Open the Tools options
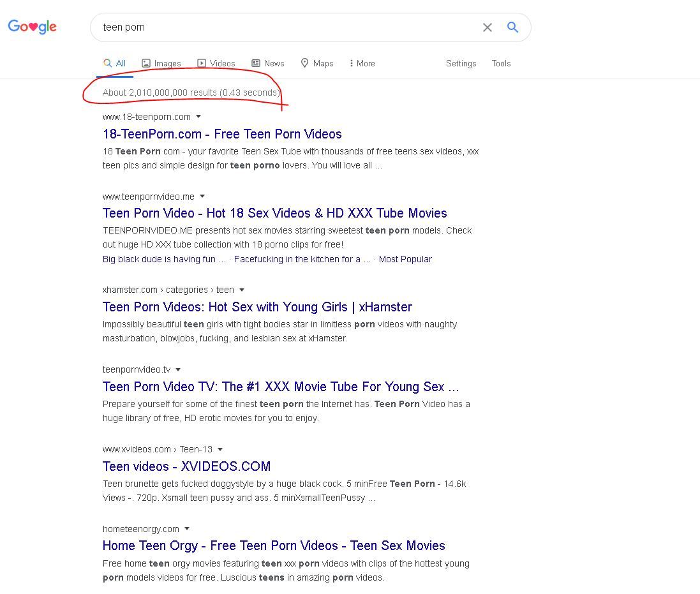Screen dimensions: 700x594 [x=501, y=63]
